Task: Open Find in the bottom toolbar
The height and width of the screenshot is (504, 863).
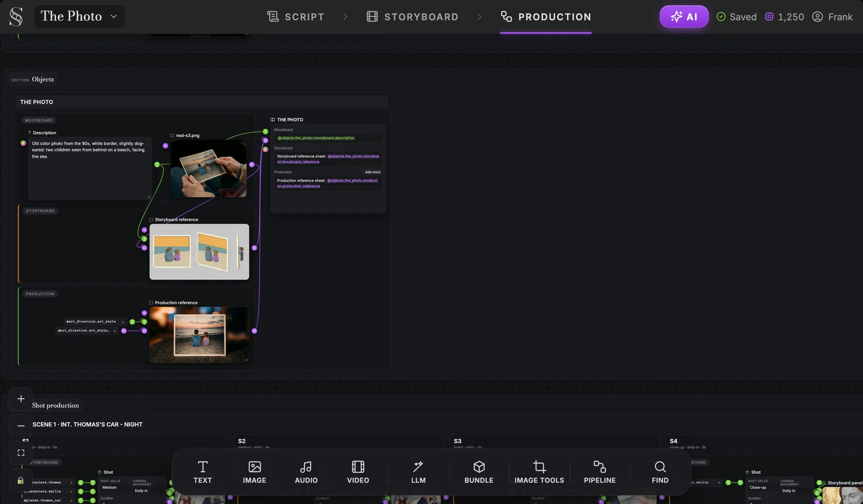Action: point(660,472)
